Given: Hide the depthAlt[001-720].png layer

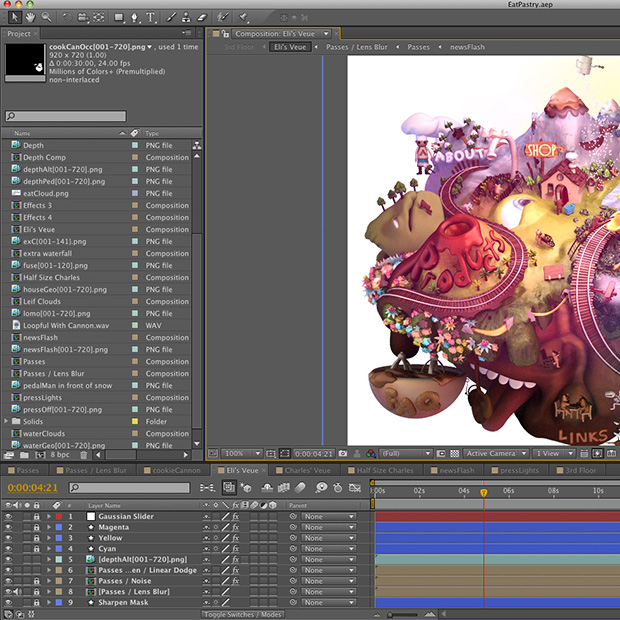Looking at the screenshot, I should (8, 559).
